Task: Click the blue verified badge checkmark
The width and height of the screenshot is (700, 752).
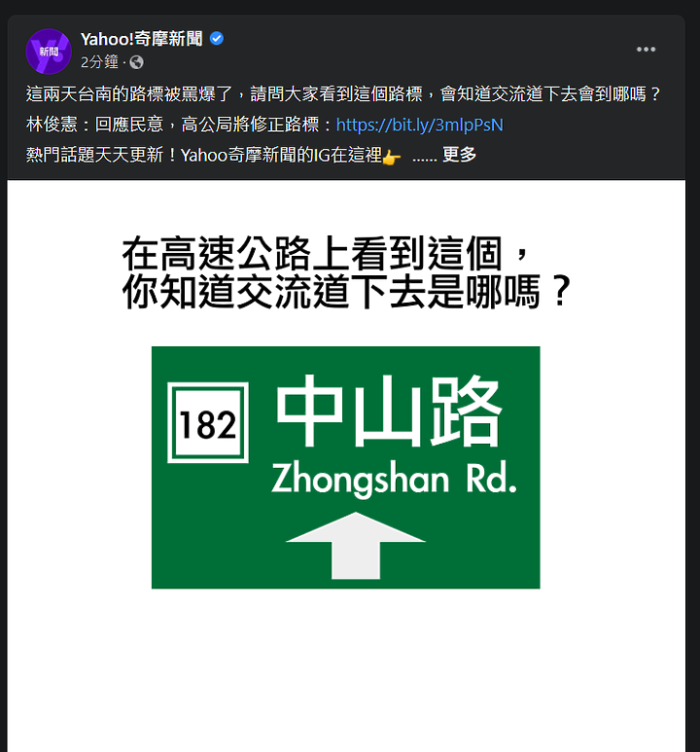Action: tap(217, 38)
